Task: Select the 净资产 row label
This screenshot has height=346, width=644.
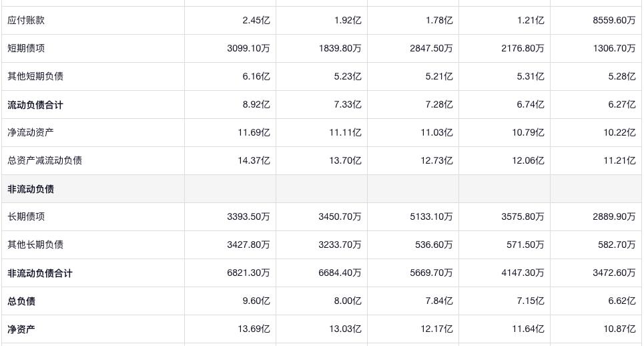Action: (21, 329)
